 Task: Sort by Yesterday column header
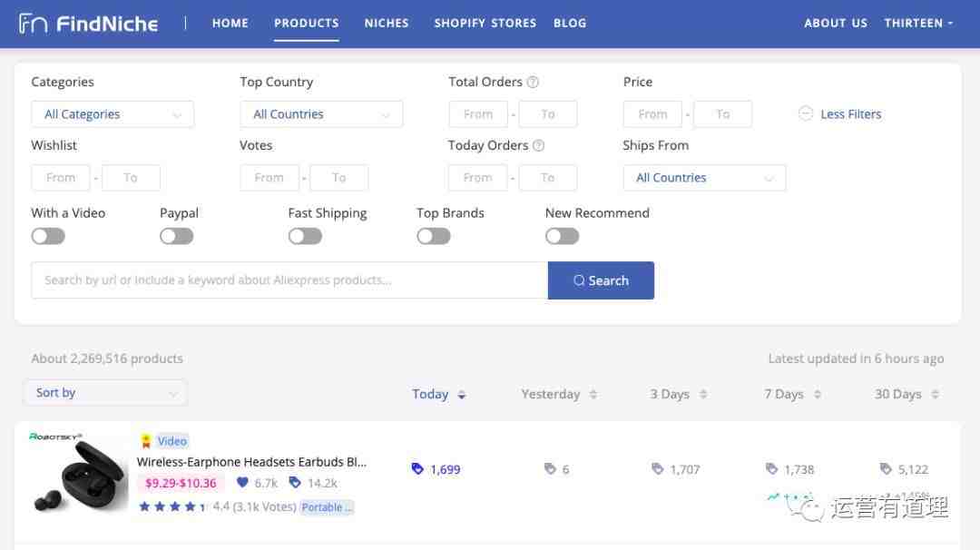point(551,395)
